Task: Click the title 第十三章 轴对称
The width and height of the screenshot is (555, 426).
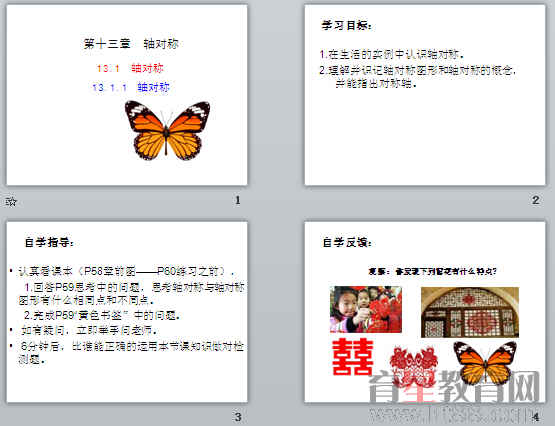Action: [131, 44]
